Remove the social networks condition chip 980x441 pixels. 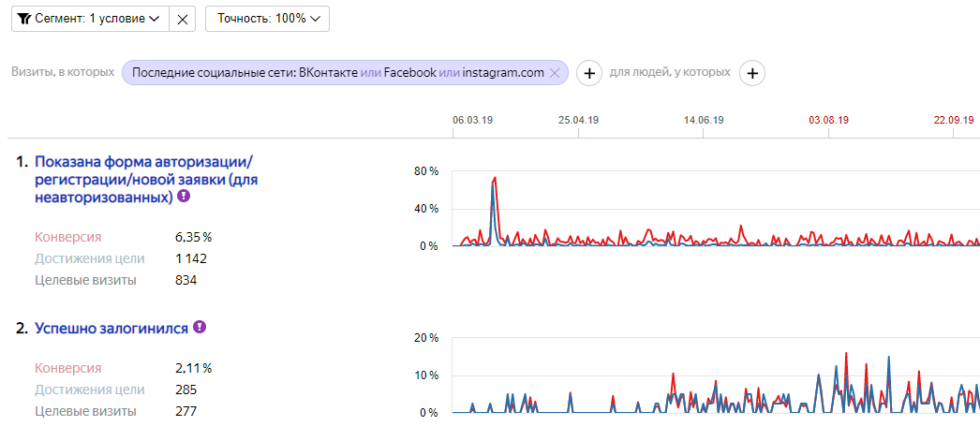tap(555, 72)
